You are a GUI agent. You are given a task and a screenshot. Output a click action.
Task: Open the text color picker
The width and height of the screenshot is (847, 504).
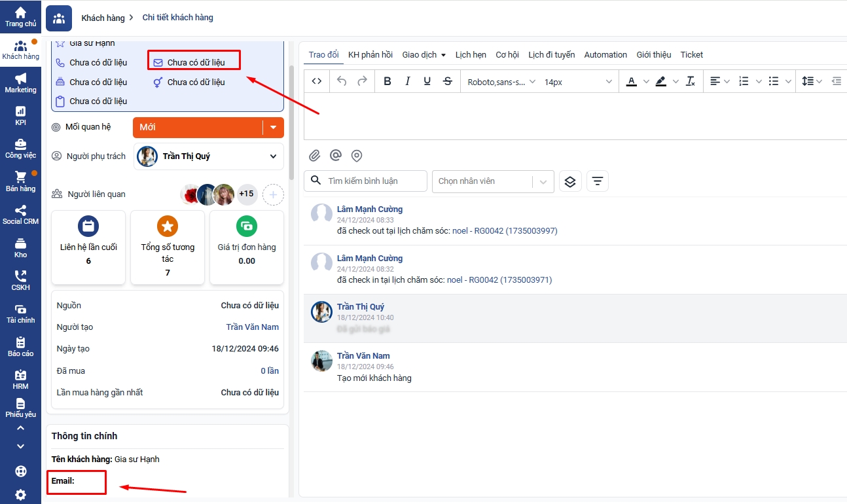pos(631,81)
